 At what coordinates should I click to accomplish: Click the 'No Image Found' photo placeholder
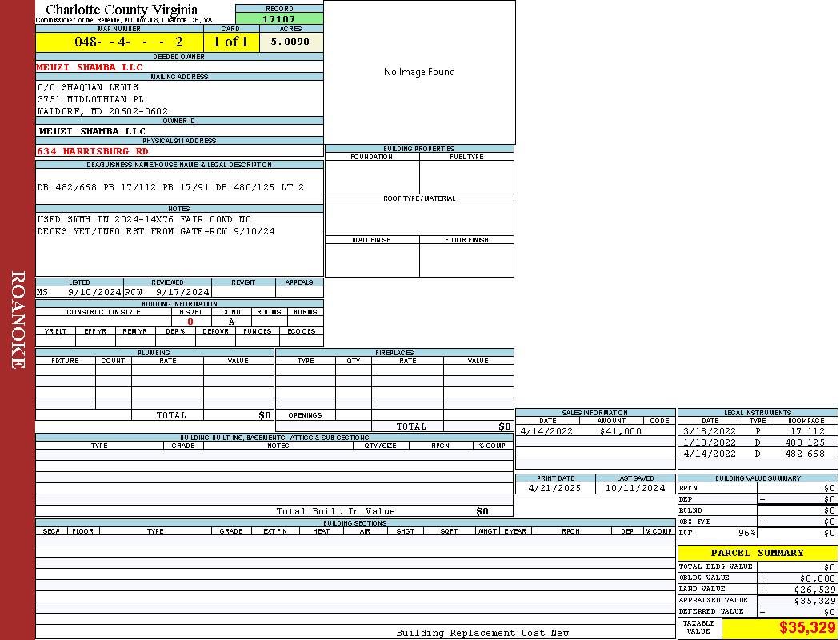[x=419, y=72]
